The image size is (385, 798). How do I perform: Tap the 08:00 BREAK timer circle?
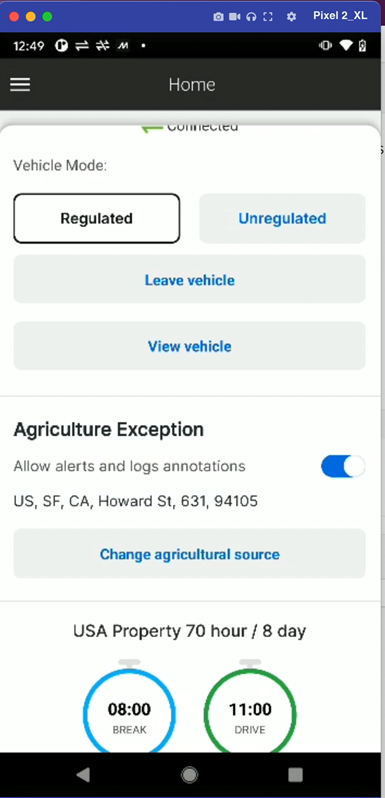pos(129,712)
